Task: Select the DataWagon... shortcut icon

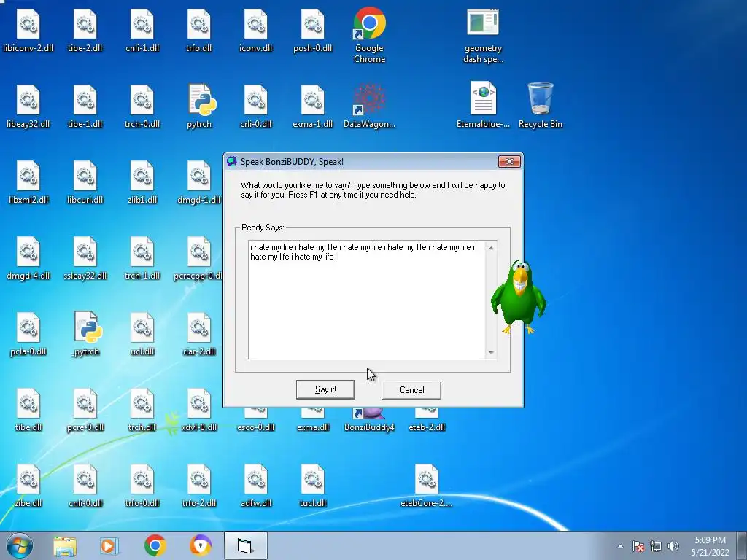Action: 369,105
